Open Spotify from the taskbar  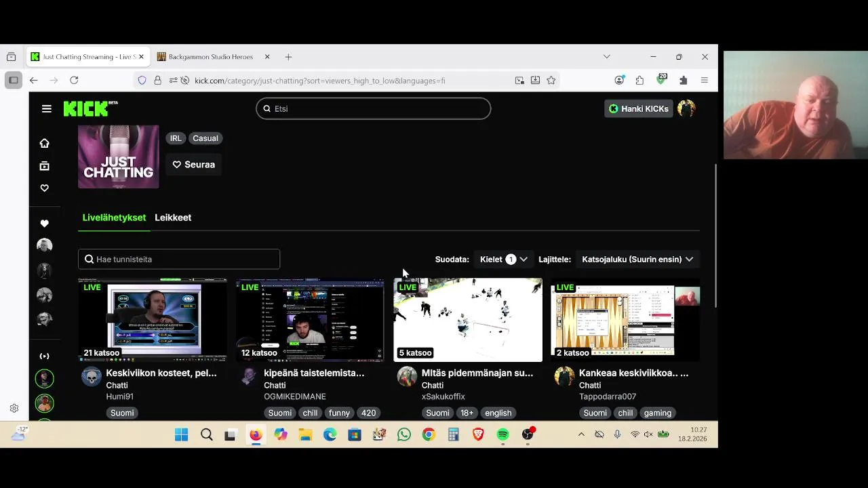pyautogui.click(x=502, y=434)
